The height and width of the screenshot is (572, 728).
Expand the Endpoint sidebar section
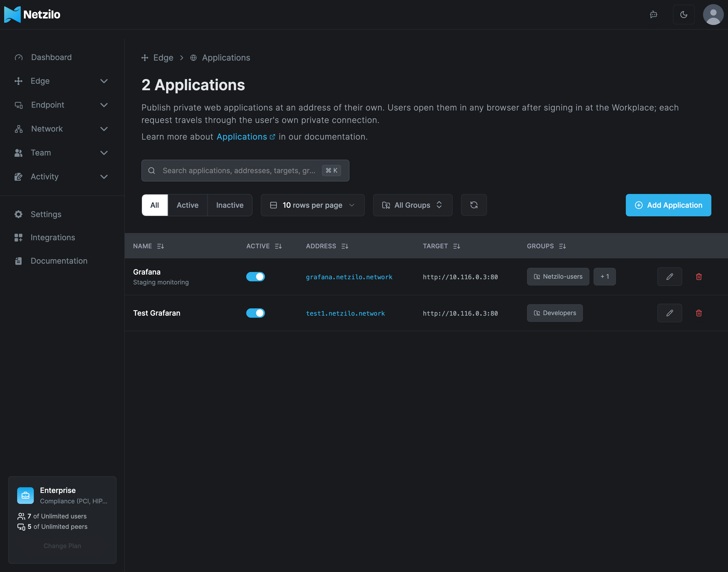tap(62, 105)
